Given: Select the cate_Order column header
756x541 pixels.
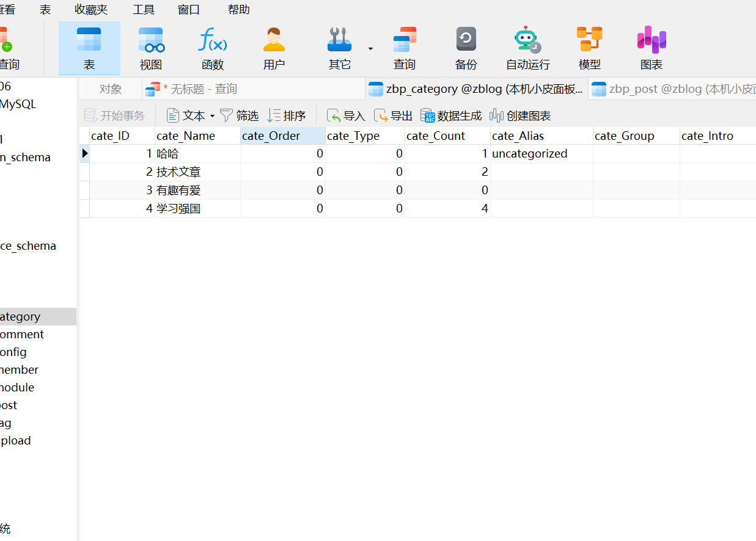Looking at the screenshot, I should click(282, 136).
